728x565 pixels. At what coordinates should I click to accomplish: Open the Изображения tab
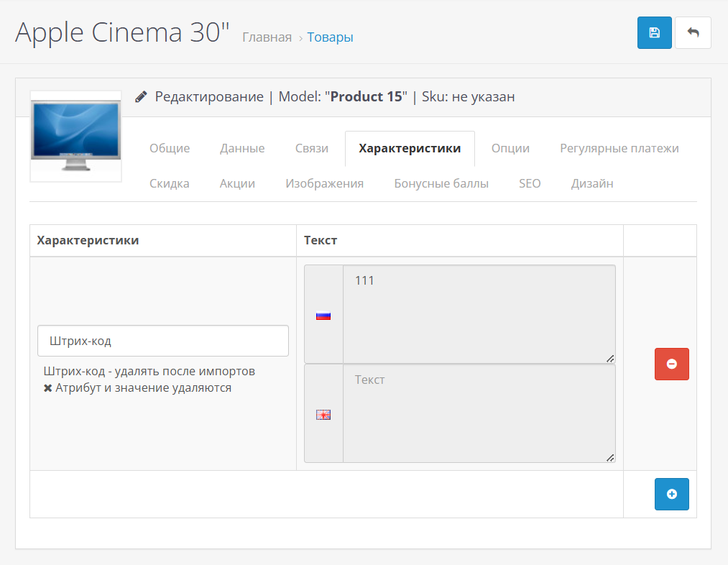point(325,183)
